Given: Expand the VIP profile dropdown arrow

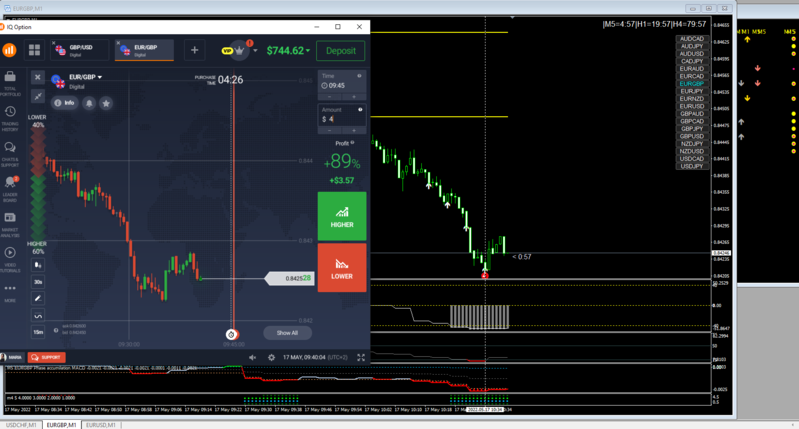Looking at the screenshot, I should [255, 50].
